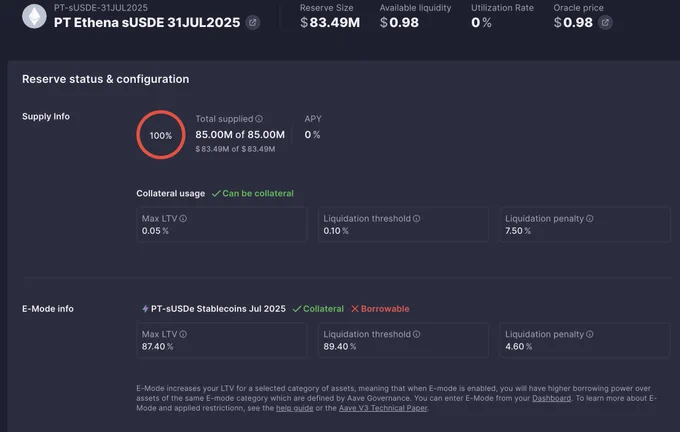Open the help guide link
This screenshot has width=680, height=432.
click(294, 408)
